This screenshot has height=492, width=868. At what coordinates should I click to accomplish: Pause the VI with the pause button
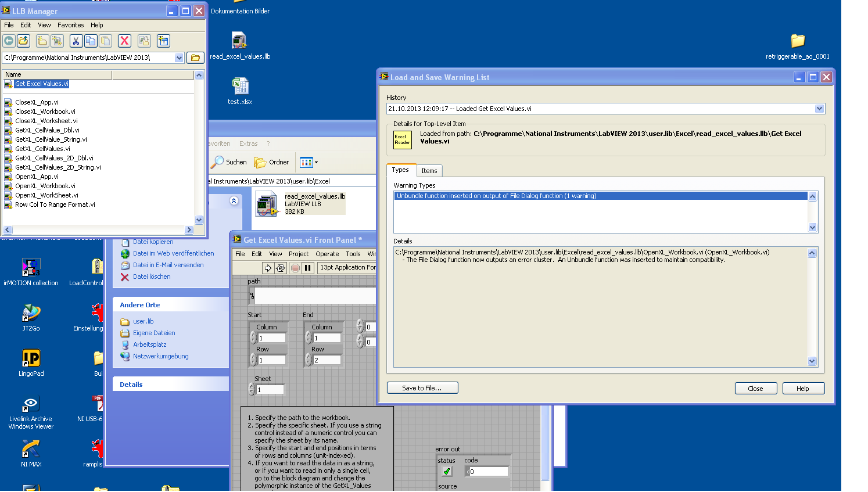(308, 268)
